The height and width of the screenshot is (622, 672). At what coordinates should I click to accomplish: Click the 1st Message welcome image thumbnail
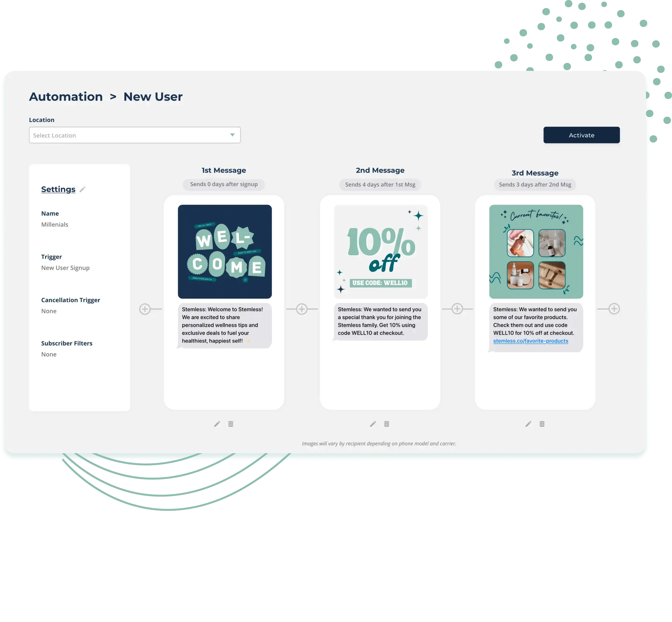(x=224, y=251)
